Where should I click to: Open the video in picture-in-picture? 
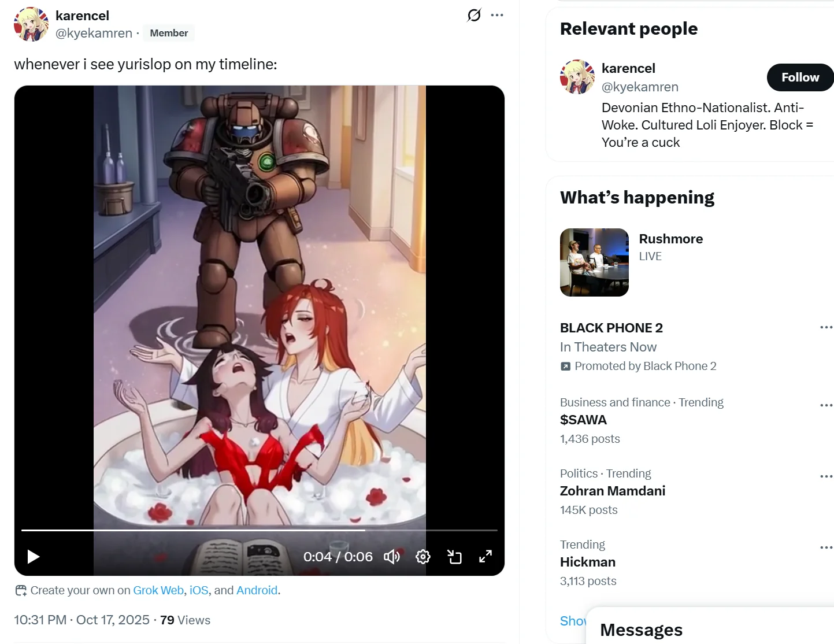click(454, 557)
